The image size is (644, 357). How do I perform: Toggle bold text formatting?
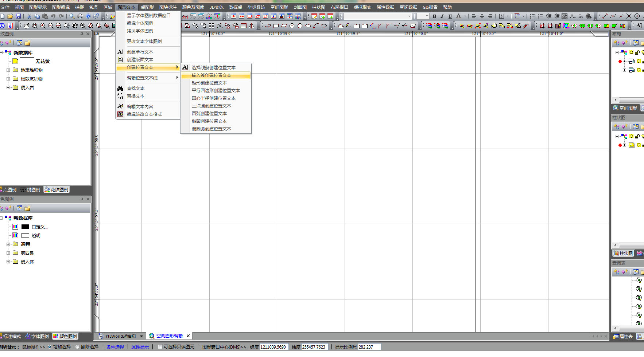coord(434,16)
